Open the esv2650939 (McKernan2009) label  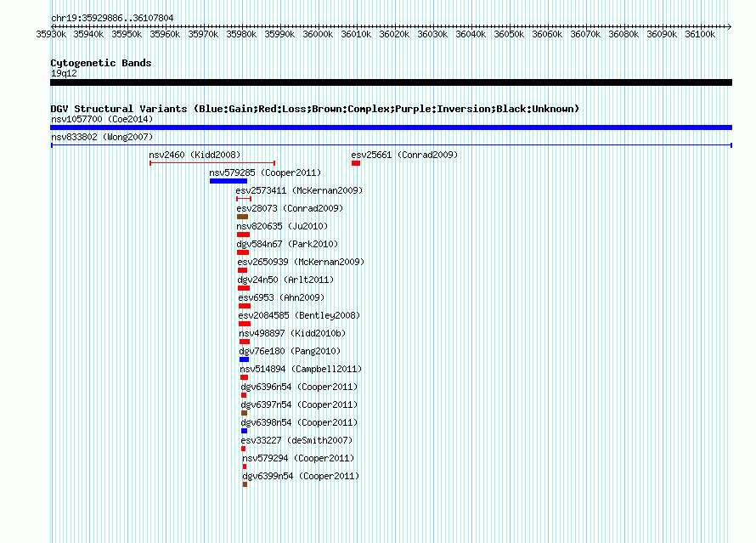301,262
